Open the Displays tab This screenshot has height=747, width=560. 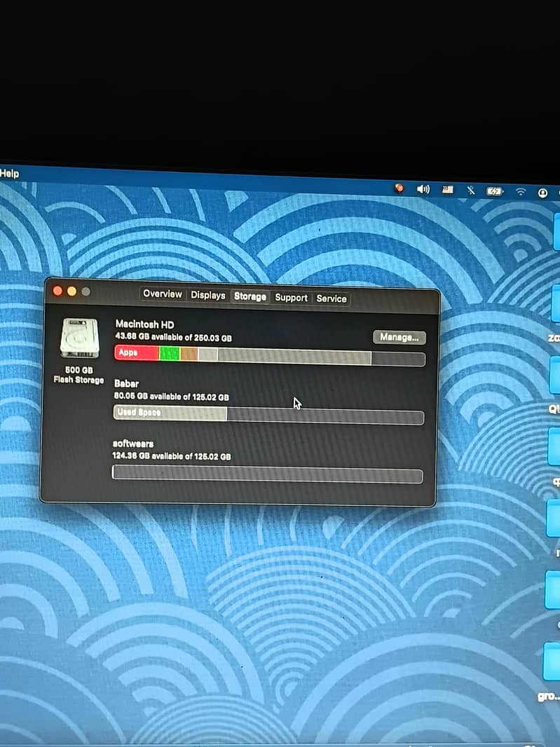click(x=207, y=295)
